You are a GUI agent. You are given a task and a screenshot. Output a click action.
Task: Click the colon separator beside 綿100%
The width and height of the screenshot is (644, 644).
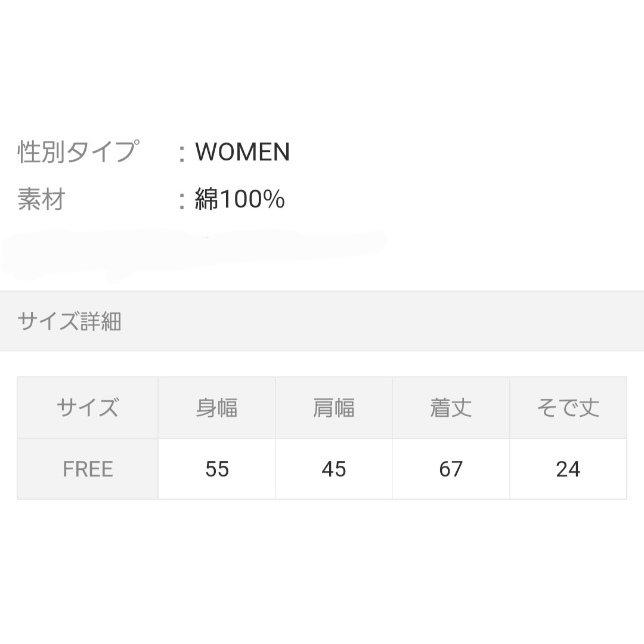click(181, 202)
